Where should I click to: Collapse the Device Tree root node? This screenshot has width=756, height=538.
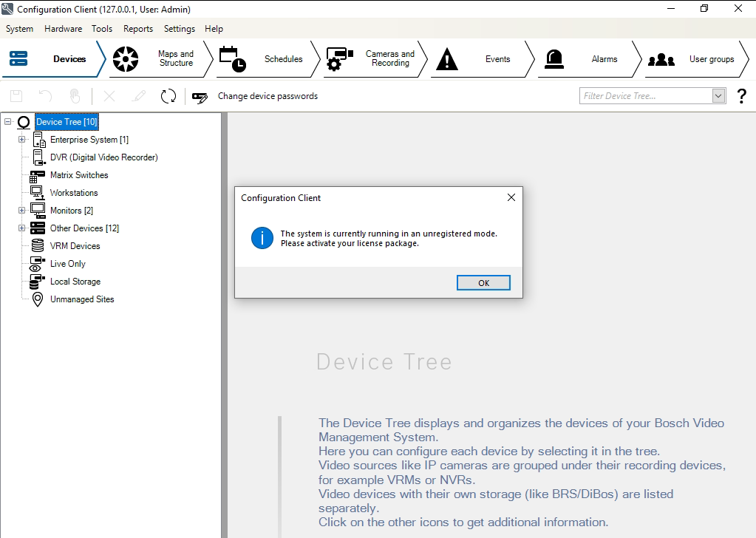[x=8, y=122]
